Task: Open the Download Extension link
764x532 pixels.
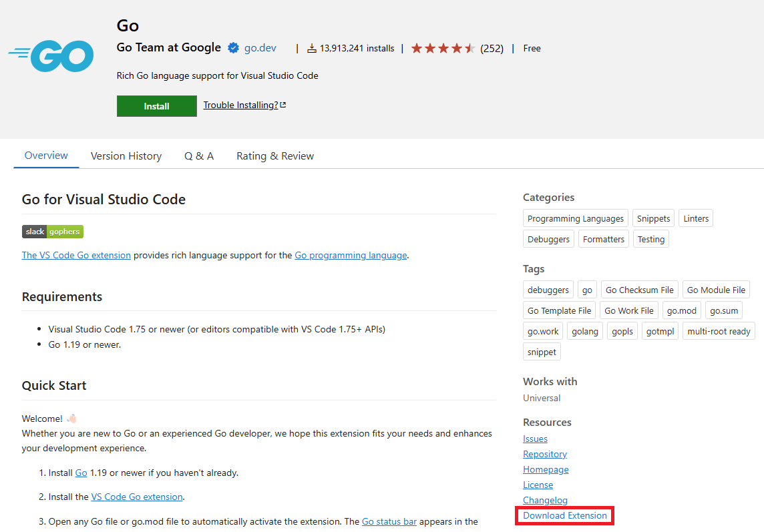Action: [x=565, y=515]
